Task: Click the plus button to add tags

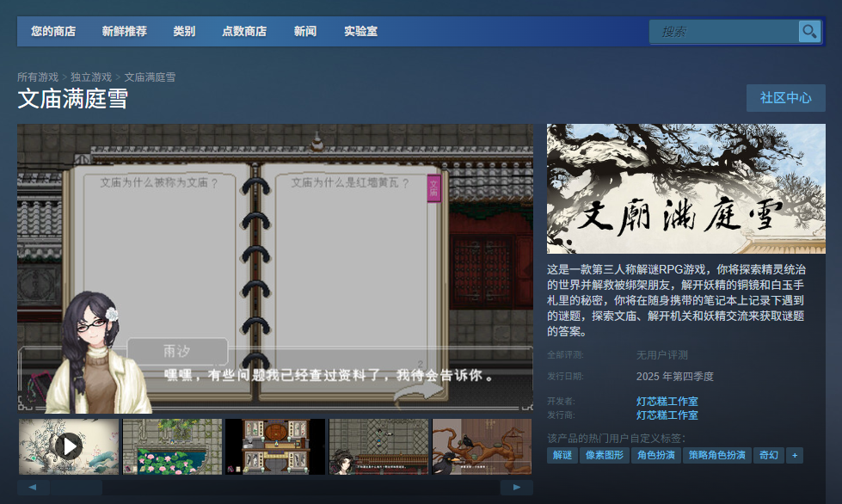Action: 795,455
